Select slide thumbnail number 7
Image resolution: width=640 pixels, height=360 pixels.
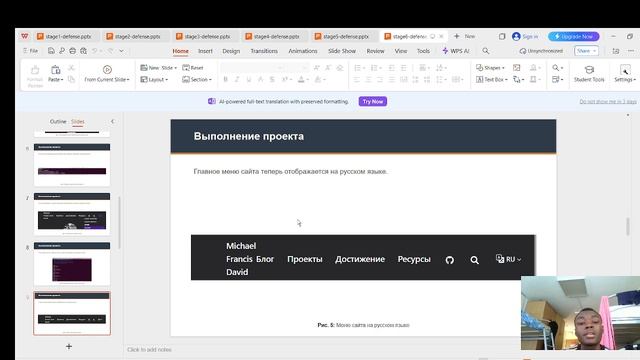tap(72, 213)
